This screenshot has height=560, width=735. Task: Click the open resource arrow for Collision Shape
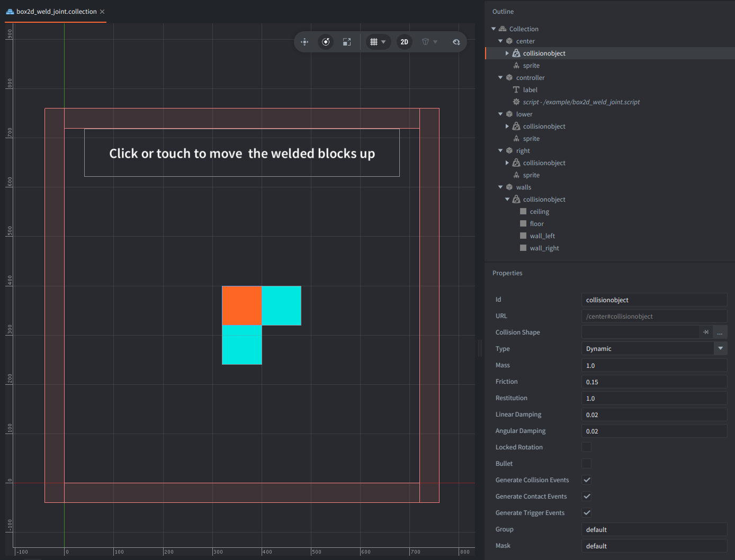click(706, 332)
